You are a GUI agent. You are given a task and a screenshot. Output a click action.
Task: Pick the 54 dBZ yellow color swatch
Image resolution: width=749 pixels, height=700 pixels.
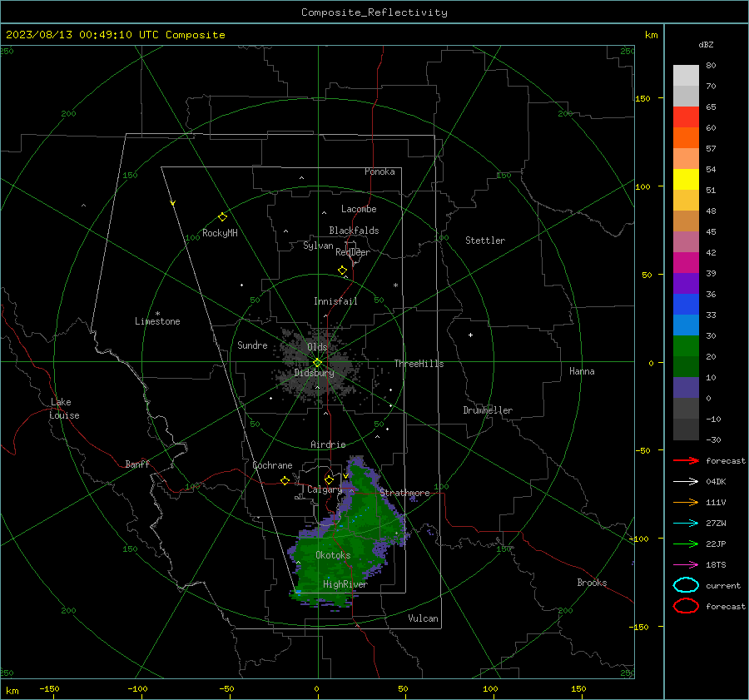click(686, 179)
